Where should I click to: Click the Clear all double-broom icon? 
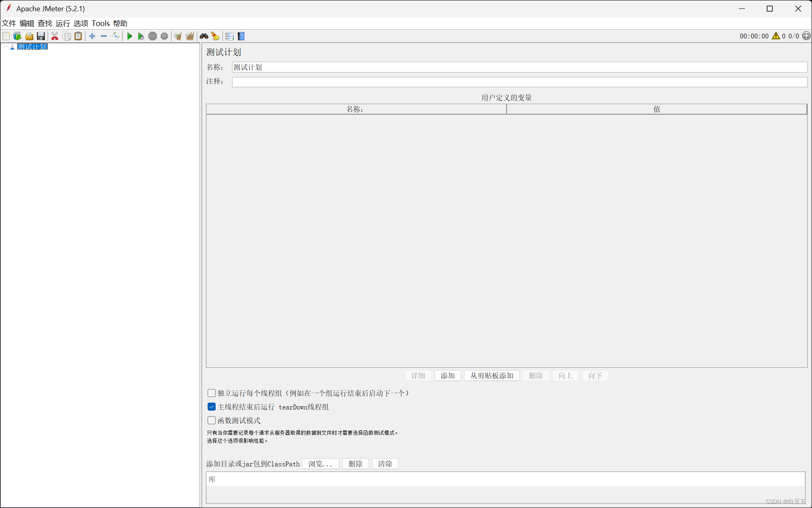click(x=190, y=36)
